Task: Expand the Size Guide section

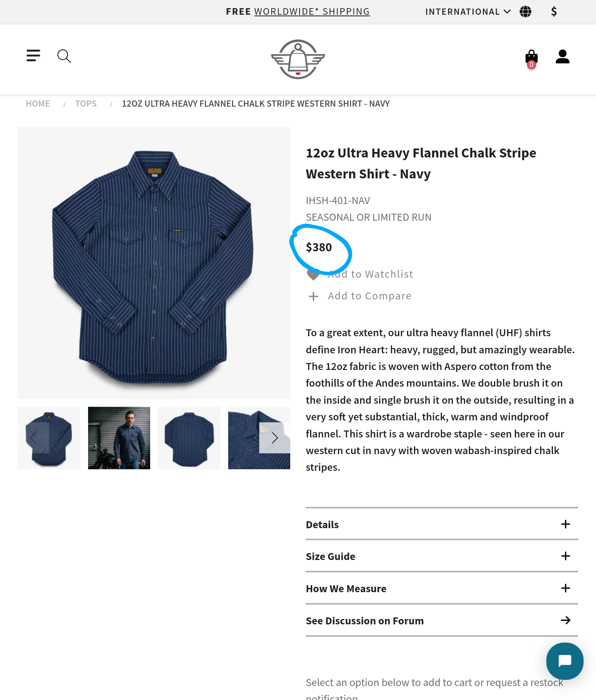Action: coord(442,556)
